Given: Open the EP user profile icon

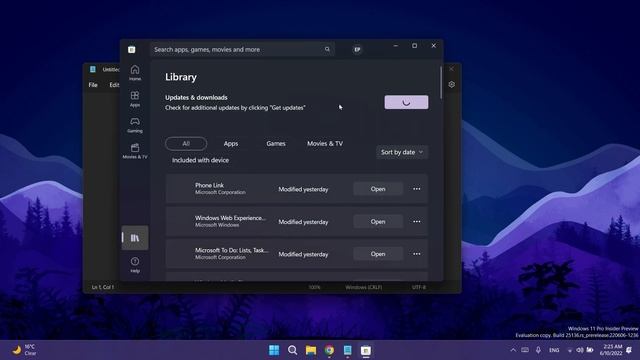Looking at the screenshot, I should [357, 49].
